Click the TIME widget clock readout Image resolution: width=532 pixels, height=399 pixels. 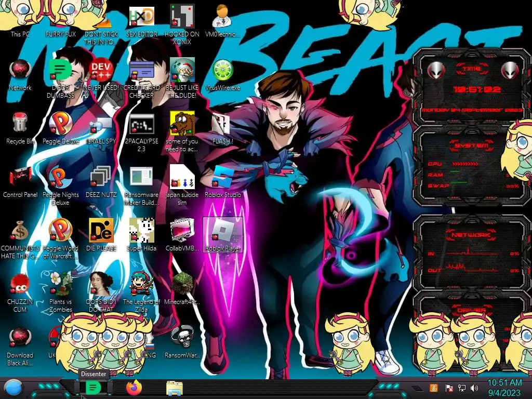tap(477, 89)
